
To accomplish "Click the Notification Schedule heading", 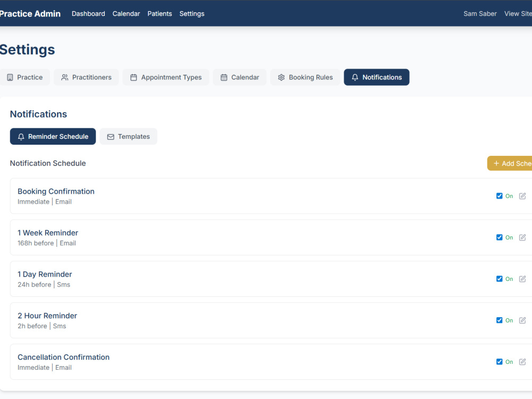I will pyautogui.click(x=48, y=163).
